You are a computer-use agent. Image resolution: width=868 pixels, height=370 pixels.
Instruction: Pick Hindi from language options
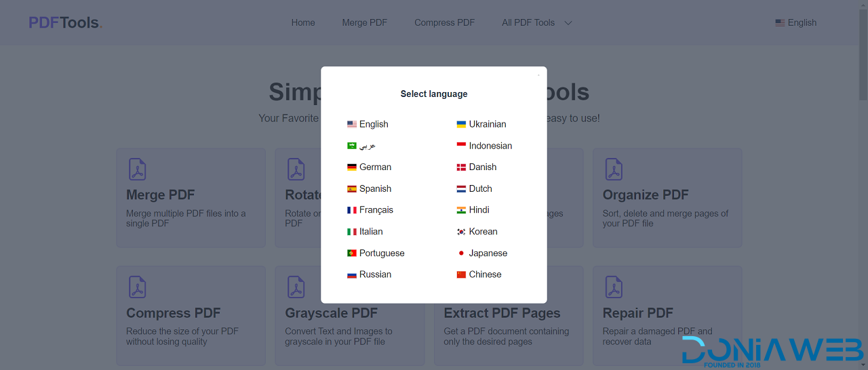(x=479, y=210)
